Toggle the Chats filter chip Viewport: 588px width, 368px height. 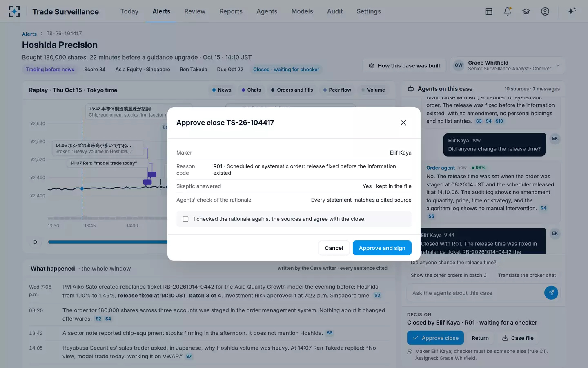coord(251,90)
